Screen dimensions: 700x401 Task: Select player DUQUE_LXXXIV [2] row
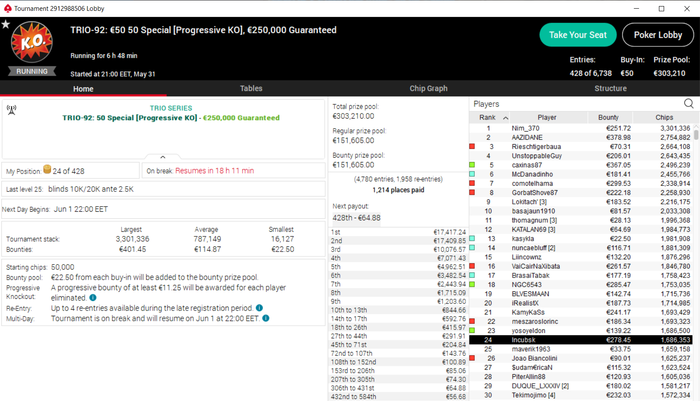click(581, 386)
